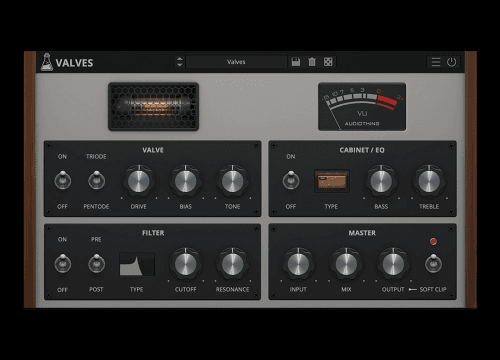Flip the Triode/Pentode switch
Screen dimensions: 500x360
pos(96,180)
